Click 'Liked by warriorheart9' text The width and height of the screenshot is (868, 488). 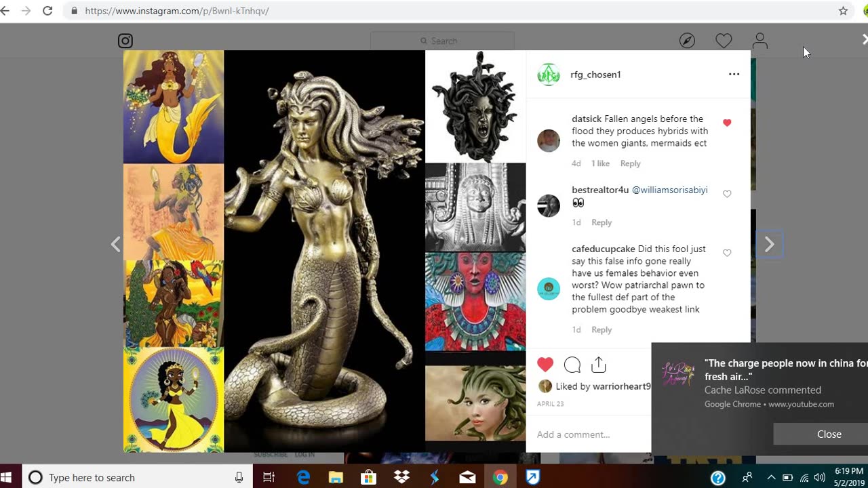click(x=603, y=386)
